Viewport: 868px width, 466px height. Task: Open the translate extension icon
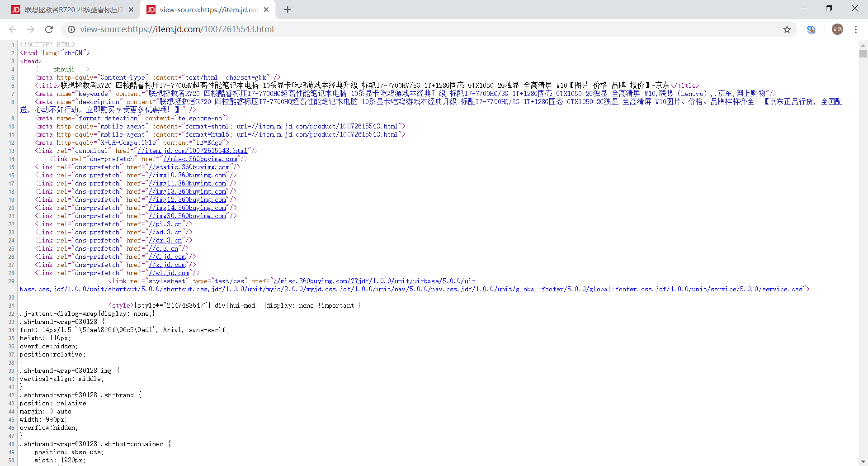[811, 29]
